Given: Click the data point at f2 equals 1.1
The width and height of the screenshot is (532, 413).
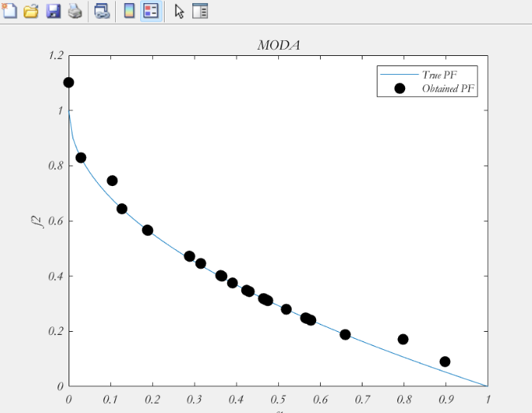Looking at the screenshot, I should click(x=69, y=83).
